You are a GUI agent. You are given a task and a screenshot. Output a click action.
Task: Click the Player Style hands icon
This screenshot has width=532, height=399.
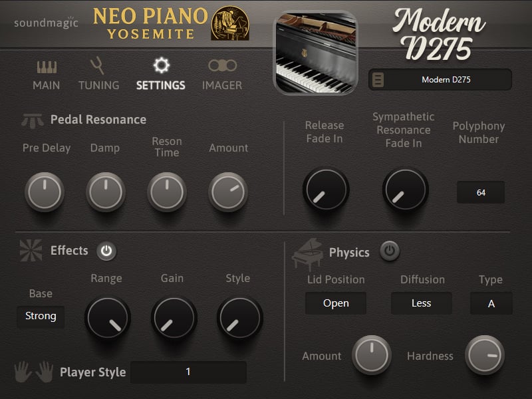pos(34,372)
